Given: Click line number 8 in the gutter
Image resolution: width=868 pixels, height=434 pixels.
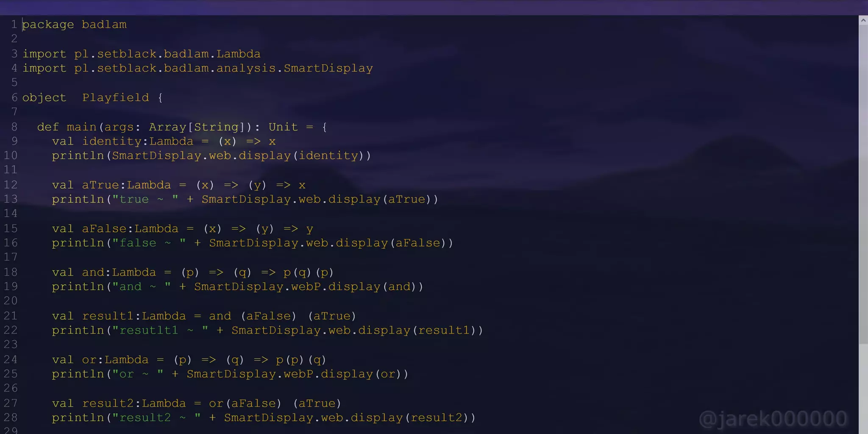Looking at the screenshot, I should 14,127.
